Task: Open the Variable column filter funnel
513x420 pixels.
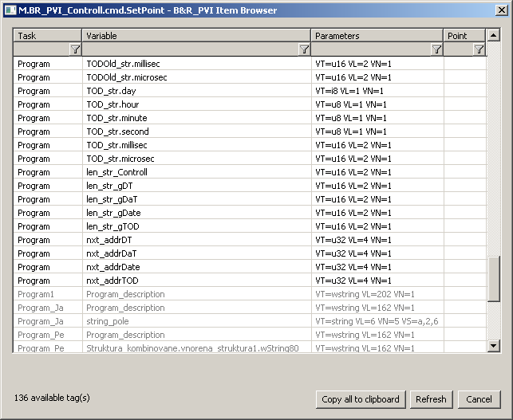Action: pyautogui.click(x=304, y=49)
